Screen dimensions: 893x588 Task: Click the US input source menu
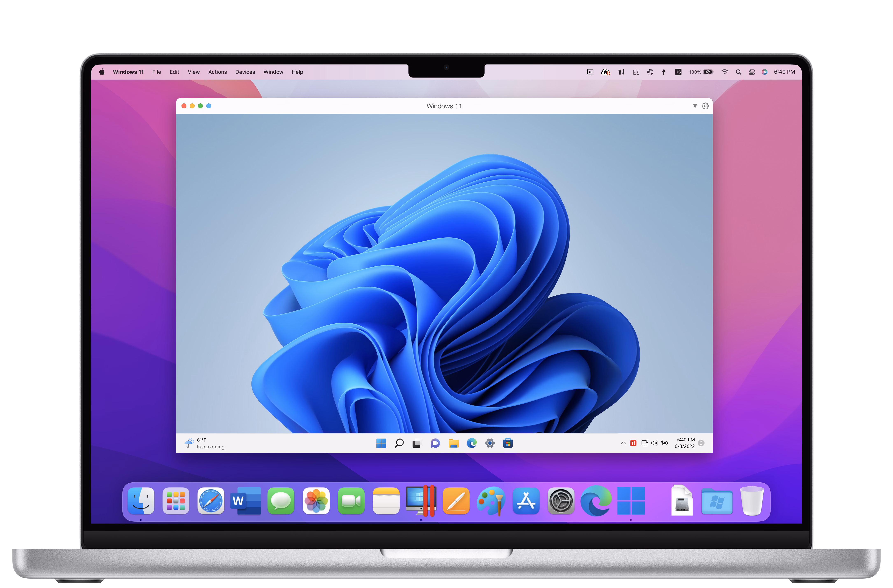click(x=678, y=72)
